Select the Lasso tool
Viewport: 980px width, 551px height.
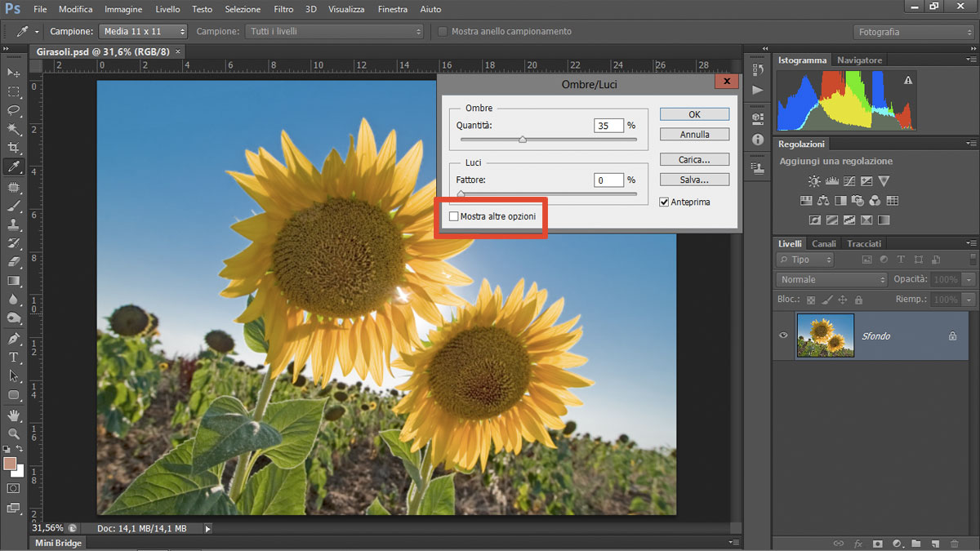point(14,110)
